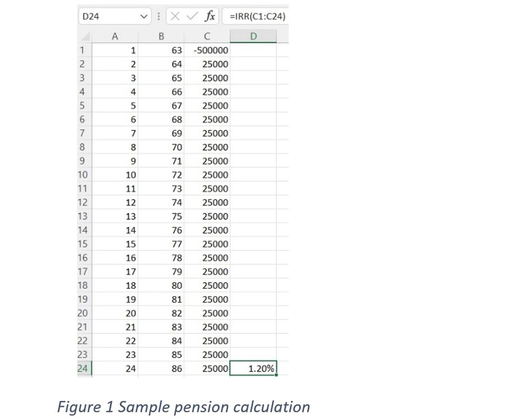
Task: Select column C header
Action: (207, 36)
